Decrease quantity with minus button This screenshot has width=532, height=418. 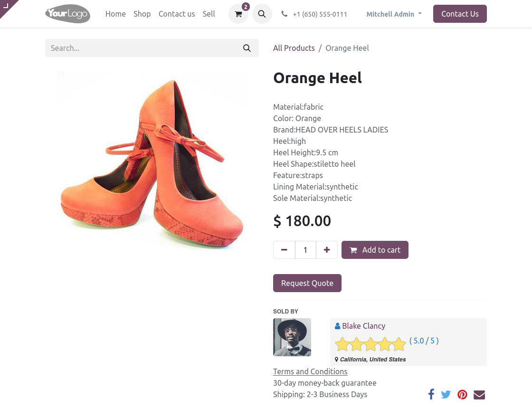(x=284, y=250)
